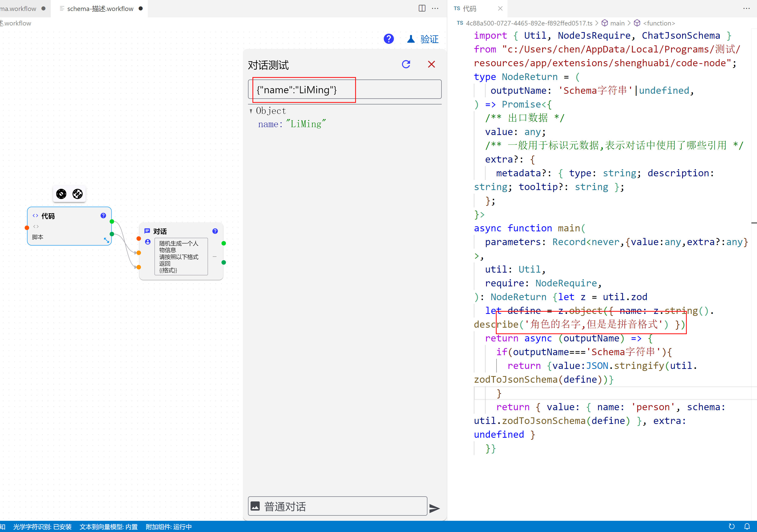Click the blue help question mark icon

click(x=389, y=39)
